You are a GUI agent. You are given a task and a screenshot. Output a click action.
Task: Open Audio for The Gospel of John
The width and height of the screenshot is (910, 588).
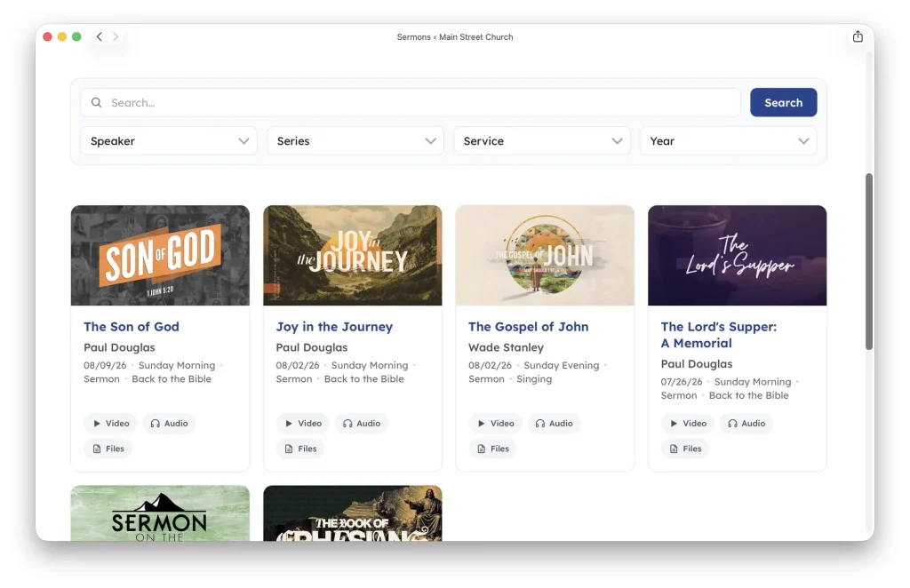pos(555,424)
